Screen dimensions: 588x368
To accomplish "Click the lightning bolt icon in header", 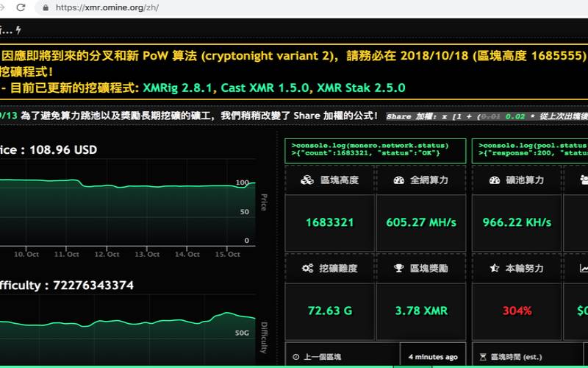I will (18, 30).
